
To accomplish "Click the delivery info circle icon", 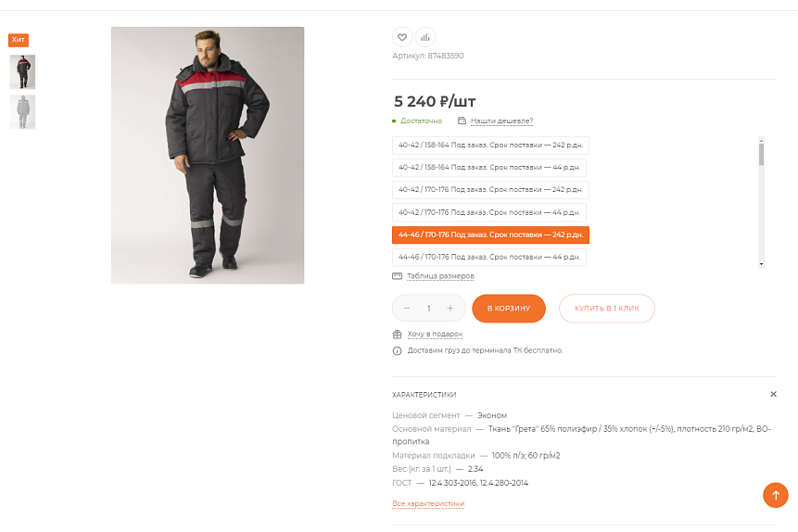I will click(x=397, y=350).
